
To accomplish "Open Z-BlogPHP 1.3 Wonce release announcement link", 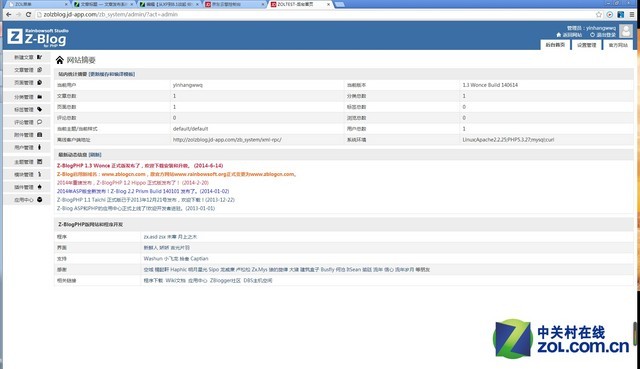I will coord(140,166).
